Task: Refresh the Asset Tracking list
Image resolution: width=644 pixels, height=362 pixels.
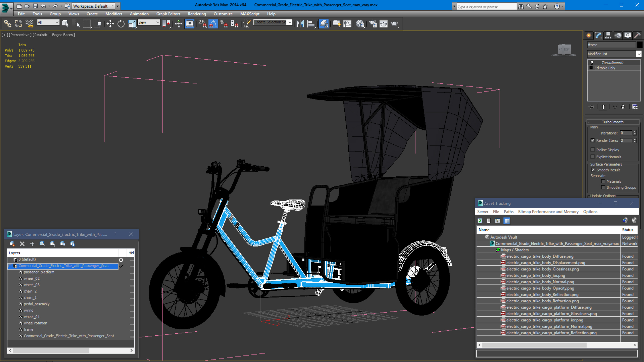Action: [x=480, y=221]
